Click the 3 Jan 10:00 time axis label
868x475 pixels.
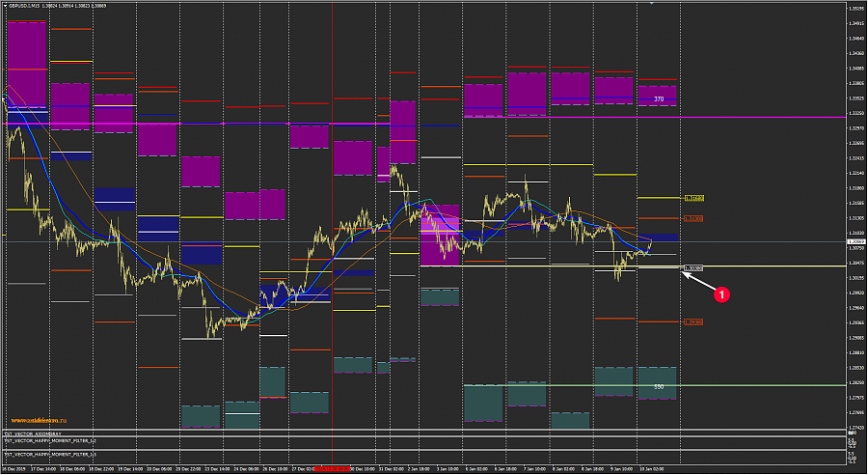pos(448,469)
